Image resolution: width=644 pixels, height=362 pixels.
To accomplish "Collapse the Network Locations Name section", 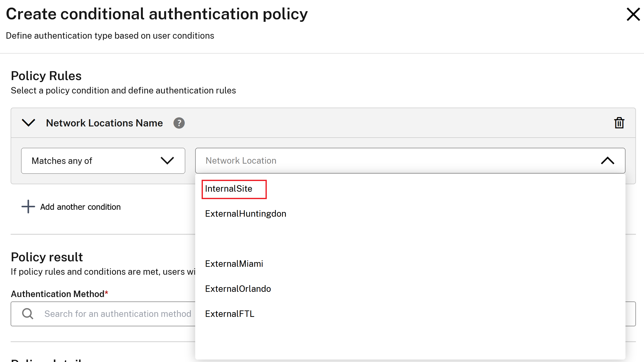I will [x=28, y=123].
